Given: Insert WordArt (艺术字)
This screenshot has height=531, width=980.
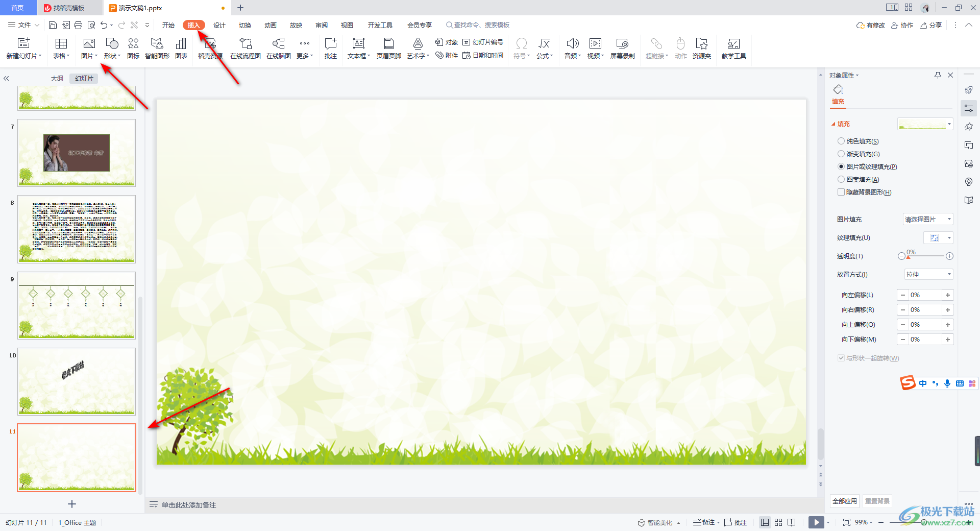Looking at the screenshot, I should click(418, 49).
